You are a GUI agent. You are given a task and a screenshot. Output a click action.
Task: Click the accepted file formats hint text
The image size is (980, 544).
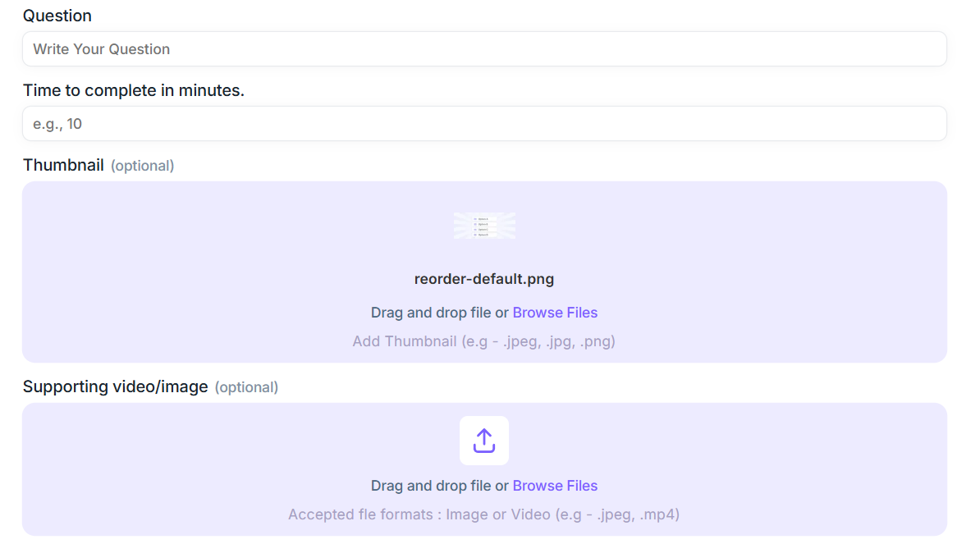pos(483,514)
